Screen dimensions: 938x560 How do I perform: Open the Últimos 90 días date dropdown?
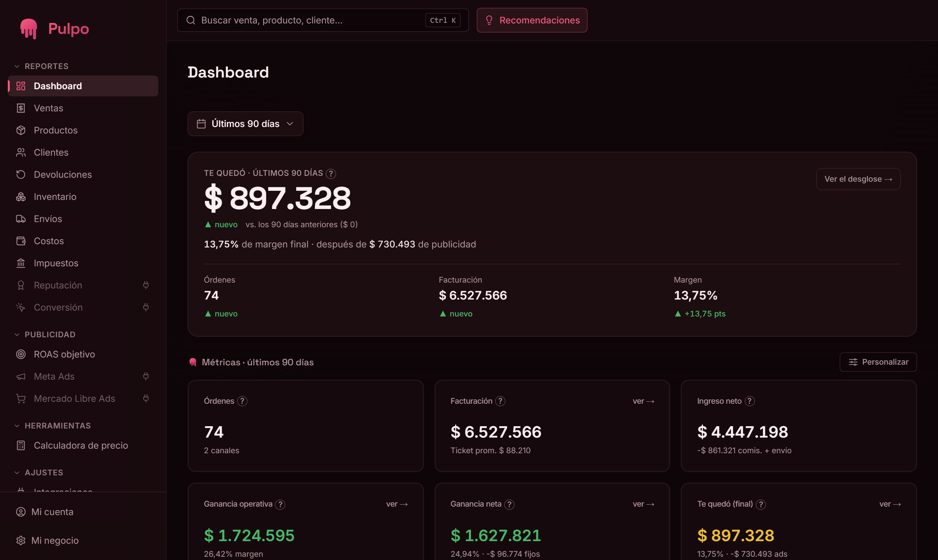pos(245,124)
